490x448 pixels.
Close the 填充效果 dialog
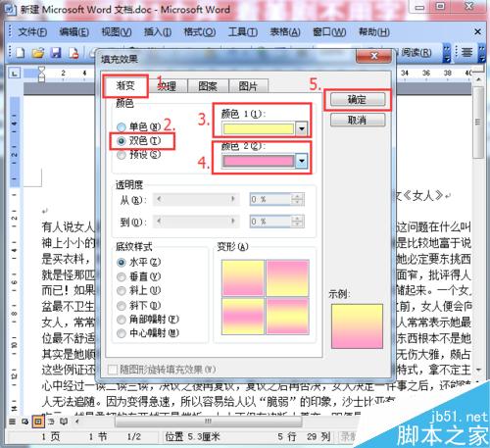373,56
